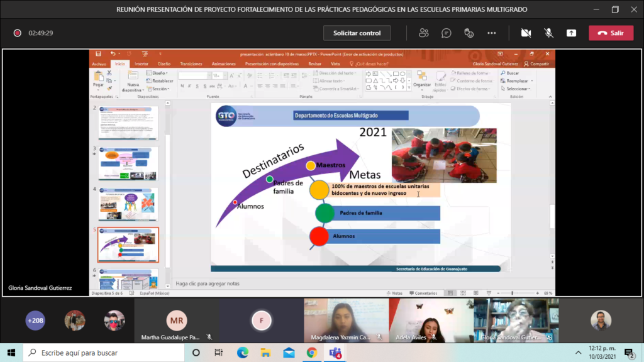644x362 pixels.
Task: Expand the +208 additional participants
Action: click(x=35, y=321)
